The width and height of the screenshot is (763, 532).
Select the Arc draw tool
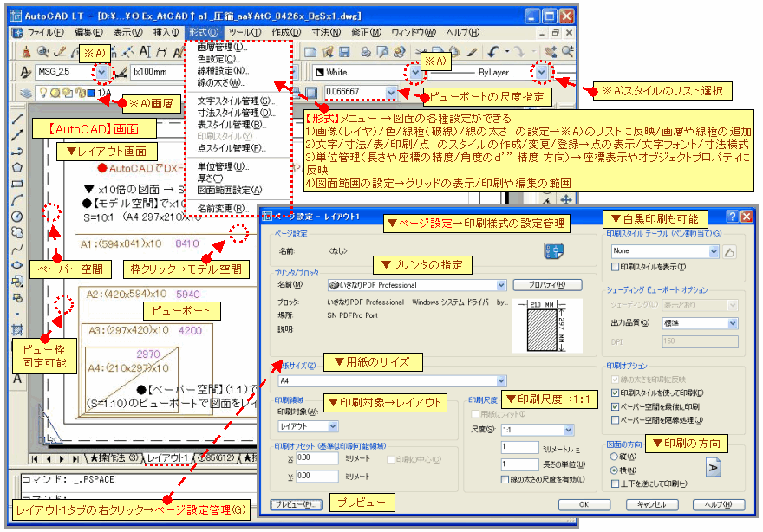[17, 200]
